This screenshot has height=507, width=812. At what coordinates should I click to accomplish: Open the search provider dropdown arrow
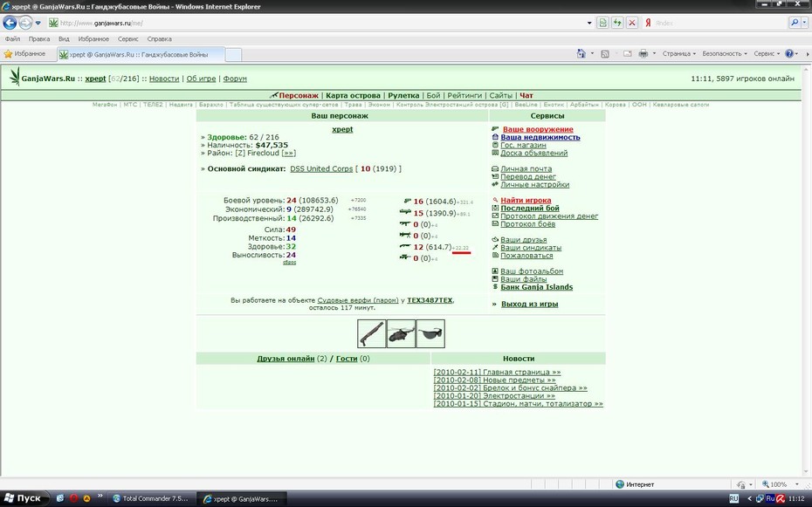(804, 23)
